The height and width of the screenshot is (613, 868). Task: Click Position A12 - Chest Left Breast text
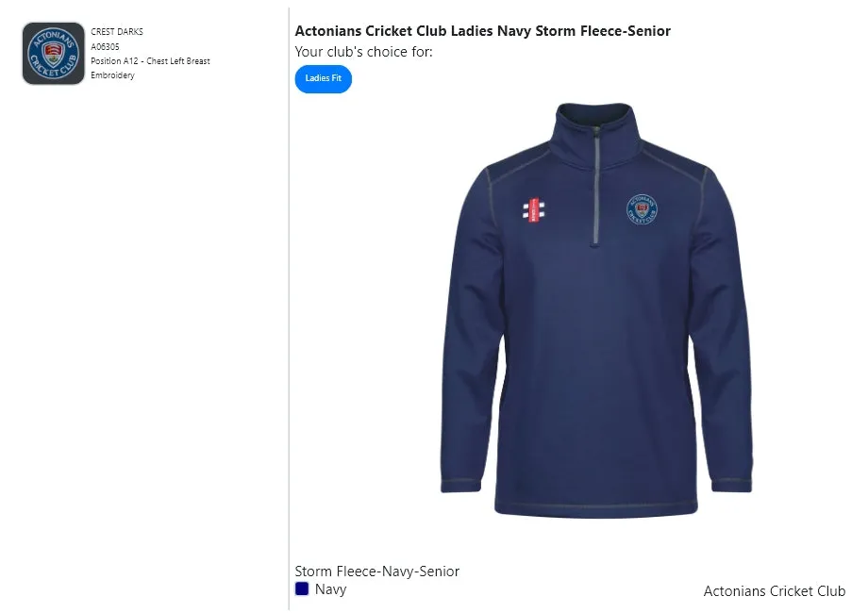pyautogui.click(x=150, y=61)
